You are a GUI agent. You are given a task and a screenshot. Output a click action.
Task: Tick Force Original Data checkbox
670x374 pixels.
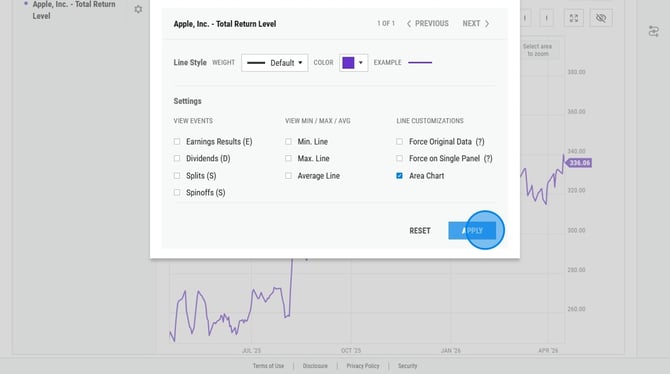tap(399, 141)
